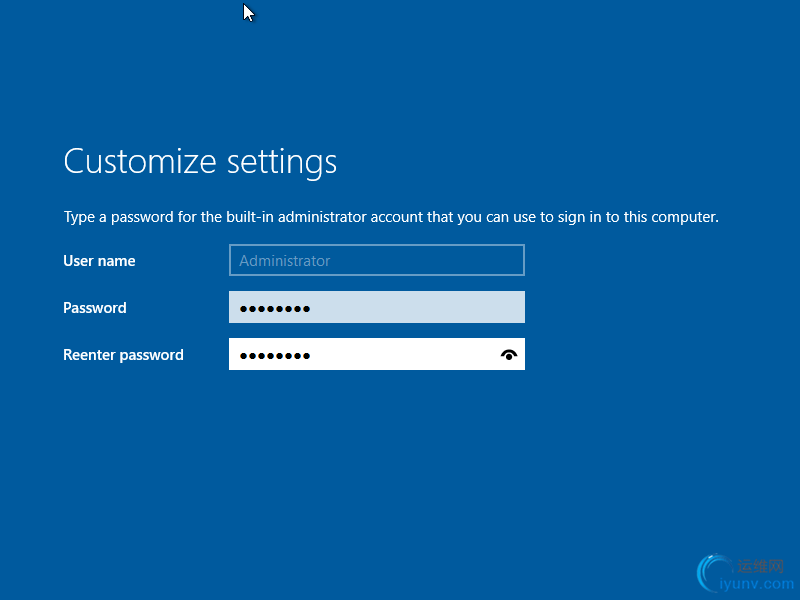The width and height of the screenshot is (800, 600).
Task: Select the "Reenter password" label text
Action: point(123,355)
